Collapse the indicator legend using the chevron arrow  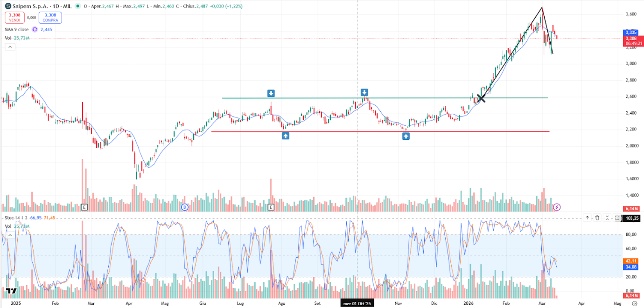coord(10,47)
